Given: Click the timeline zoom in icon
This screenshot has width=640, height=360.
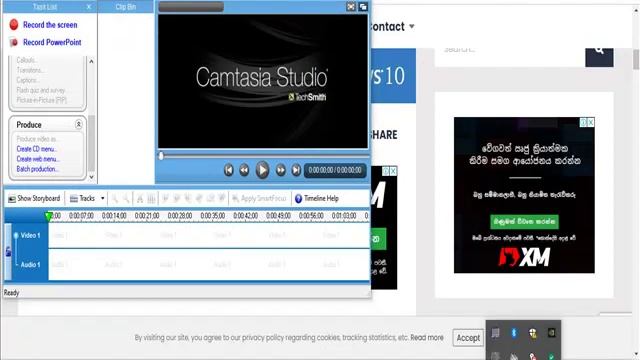Looking at the screenshot, I should [115, 198].
